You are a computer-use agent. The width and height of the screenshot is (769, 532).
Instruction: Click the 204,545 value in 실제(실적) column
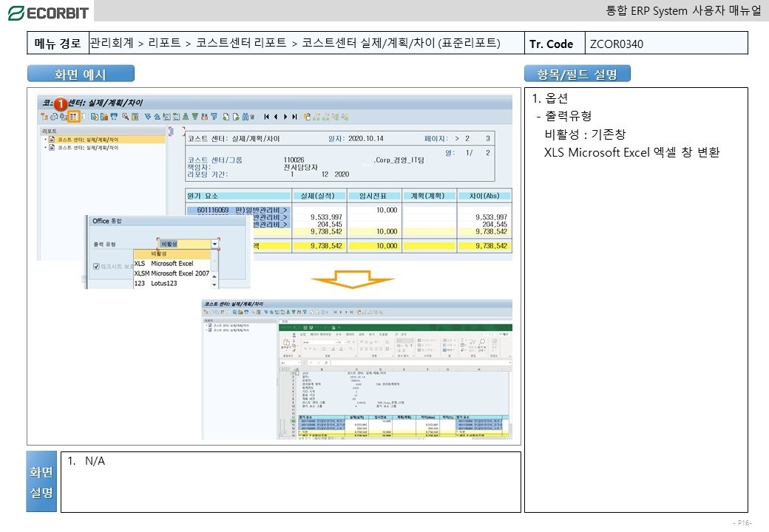coord(330,225)
